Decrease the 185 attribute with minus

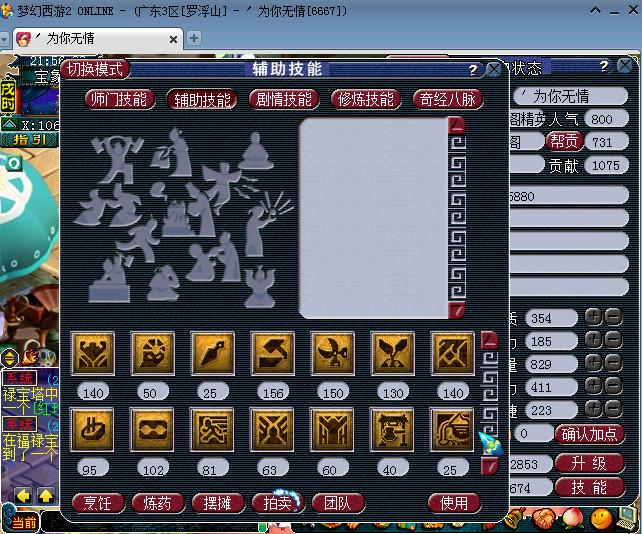point(614,340)
